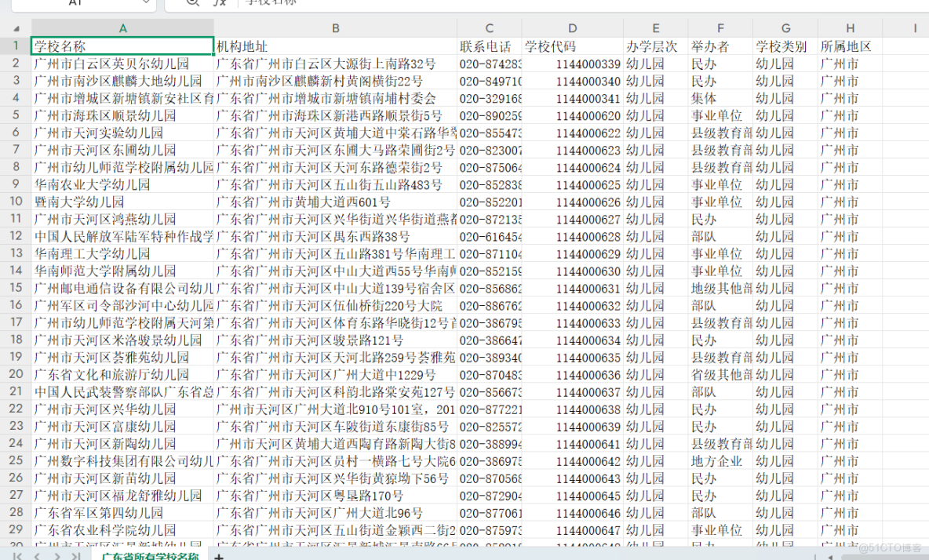This screenshot has height=560, width=929.
Task: Select column H header
Action: [x=850, y=28]
